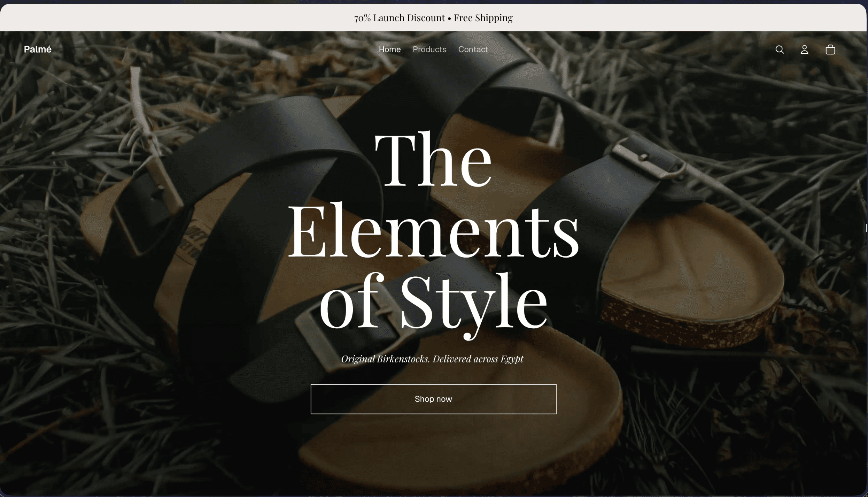Screen dimensions: 868x497
Task: Go to the Home menu item
Action: click(x=389, y=49)
